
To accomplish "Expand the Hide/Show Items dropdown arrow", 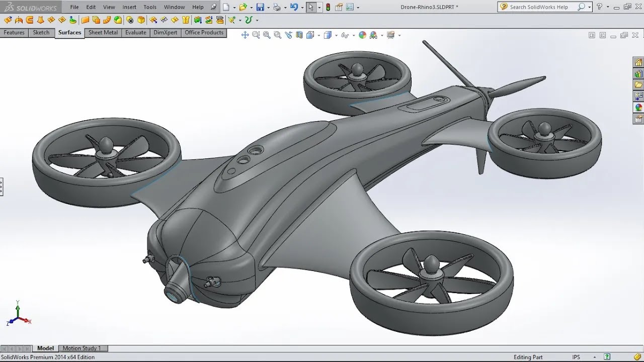I will (x=354, y=35).
